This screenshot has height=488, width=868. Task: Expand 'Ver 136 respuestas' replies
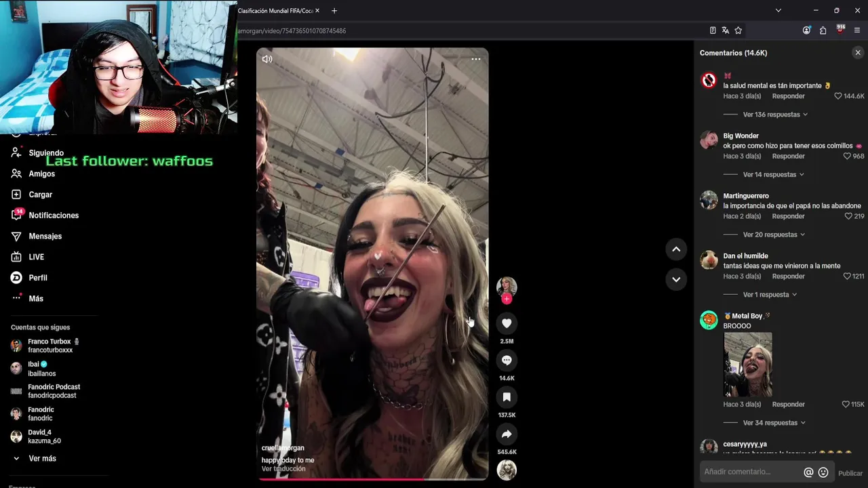tap(775, 115)
